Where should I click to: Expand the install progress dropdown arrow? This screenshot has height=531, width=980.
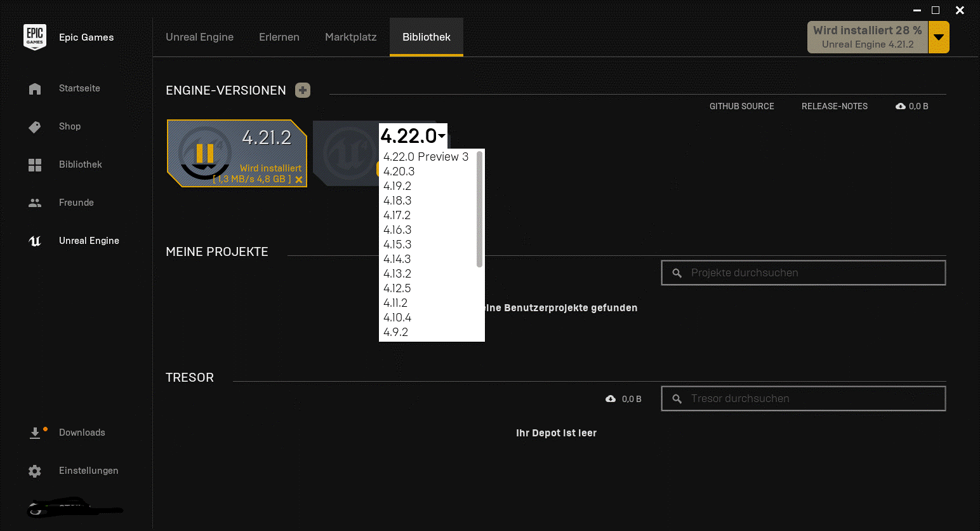pos(939,37)
